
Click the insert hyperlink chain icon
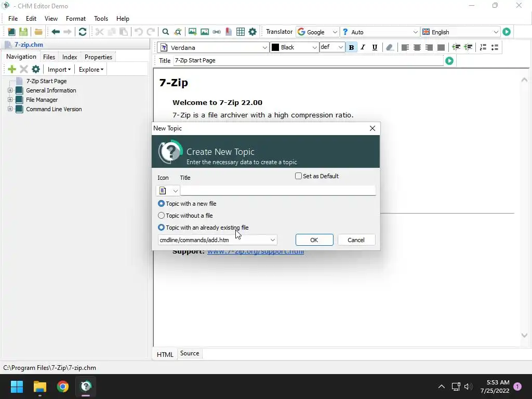tap(217, 32)
